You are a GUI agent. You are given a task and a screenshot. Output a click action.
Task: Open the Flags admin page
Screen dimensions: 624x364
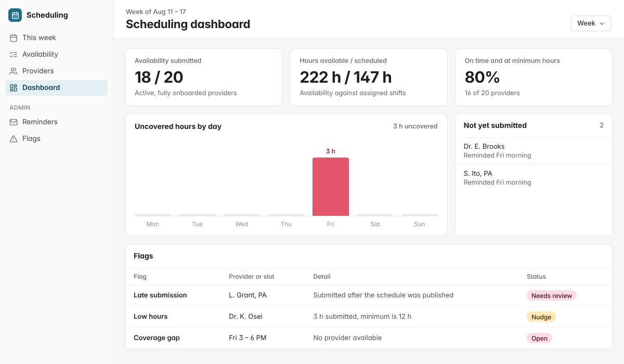coord(56,139)
